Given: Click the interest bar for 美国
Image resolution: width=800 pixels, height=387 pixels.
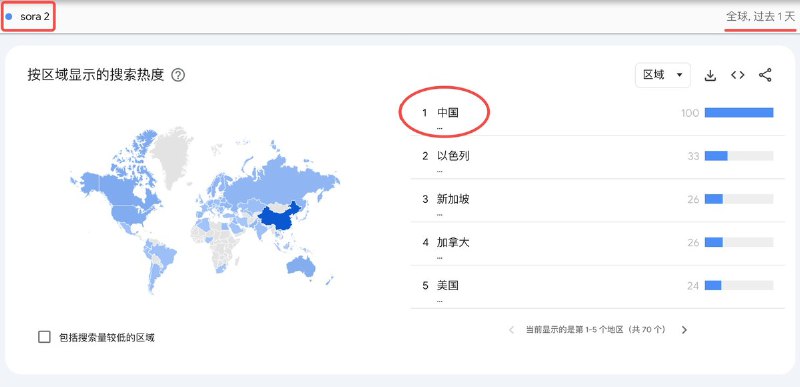Looking at the screenshot, I should [x=739, y=286].
